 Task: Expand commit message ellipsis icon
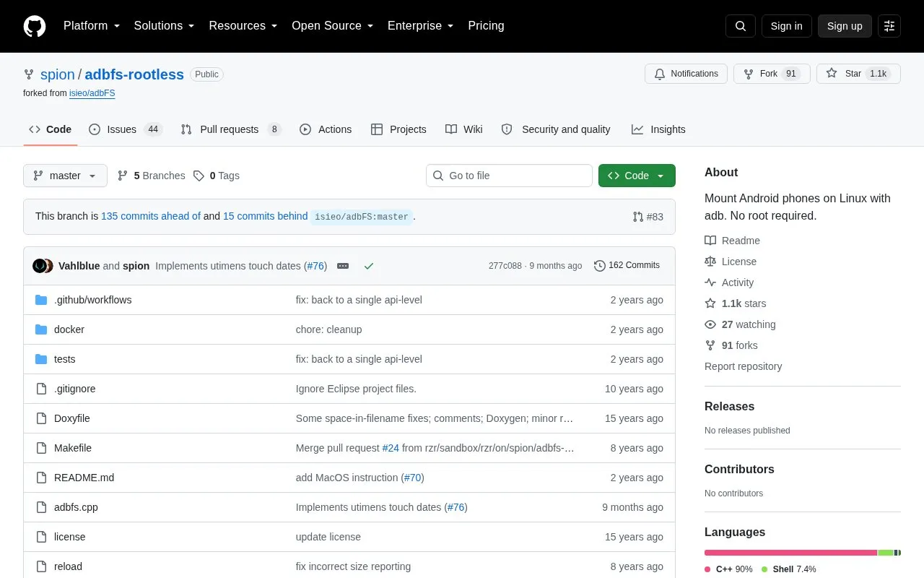(x=343, y=266)
